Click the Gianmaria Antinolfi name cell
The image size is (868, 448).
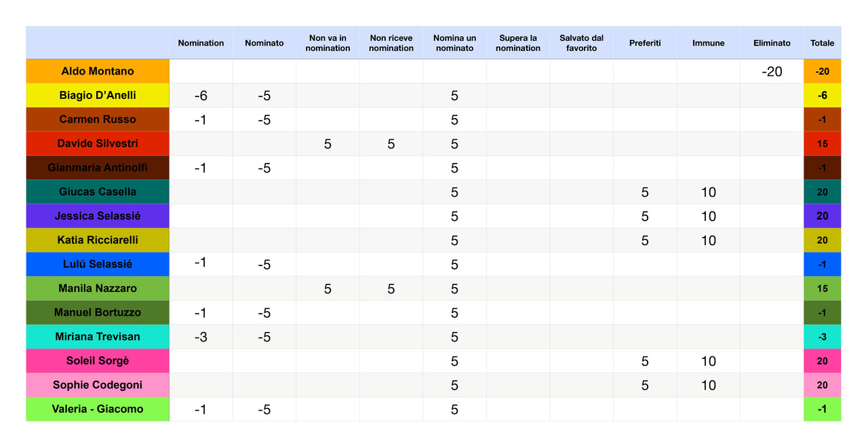(x=98, y=168)
